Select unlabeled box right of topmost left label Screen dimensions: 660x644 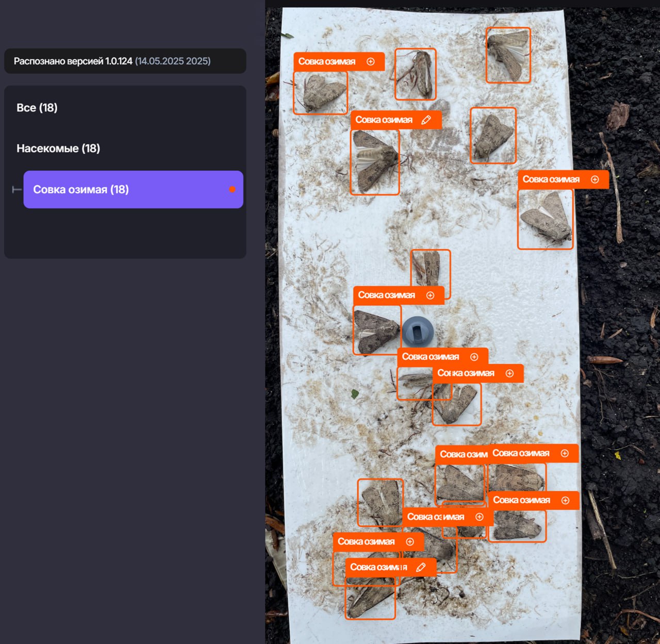tap(415, 74)
